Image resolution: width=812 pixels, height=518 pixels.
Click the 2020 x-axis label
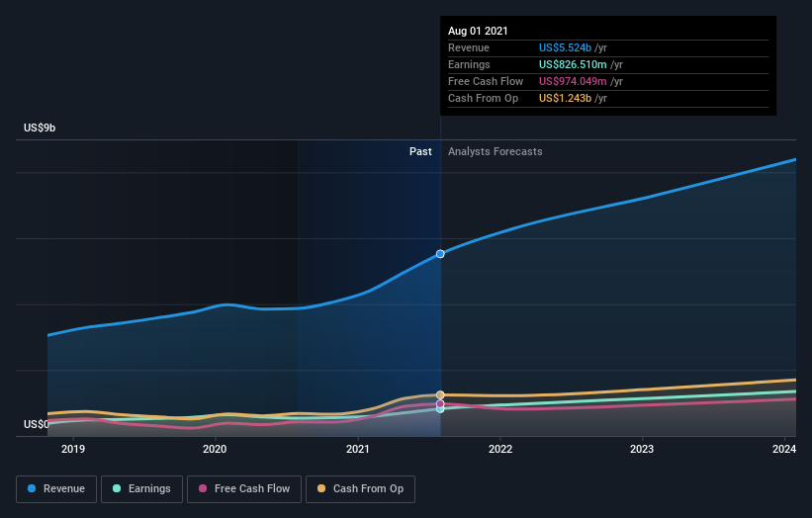click(x=215, y=449)
